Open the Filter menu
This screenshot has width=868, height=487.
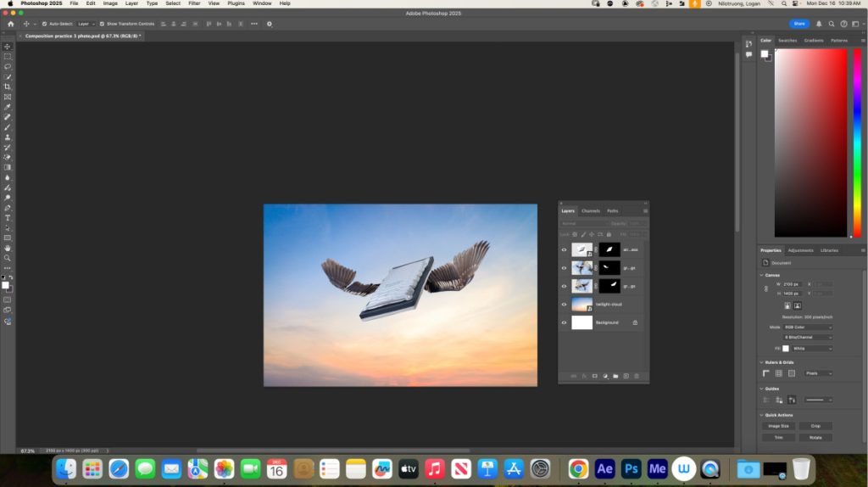194,3
